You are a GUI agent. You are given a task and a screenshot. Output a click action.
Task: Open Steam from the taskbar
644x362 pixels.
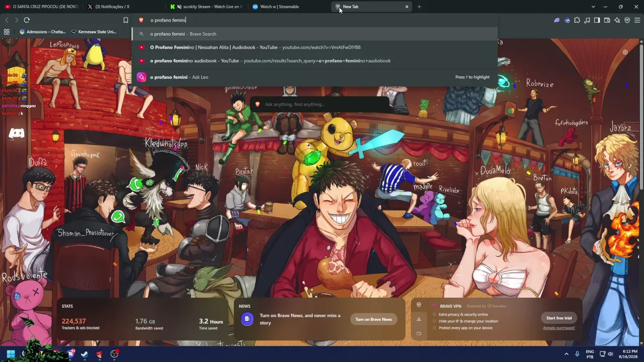tap(85, 354)
